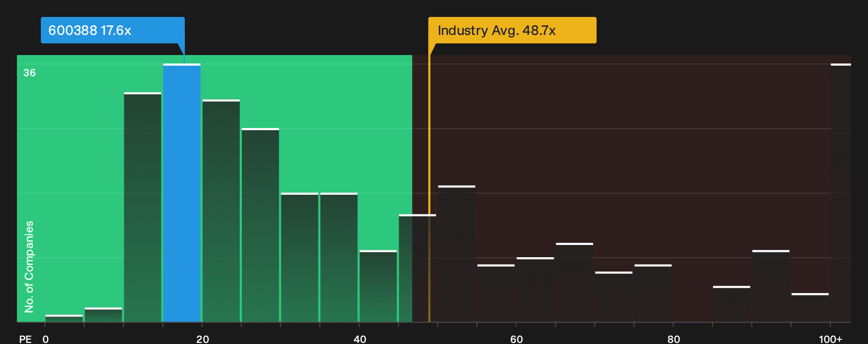This screenshot has height=344, width=868.
Task: Select the 10-15 PE histogram bar
Action: pyautogui.click(x=143, y=207)
